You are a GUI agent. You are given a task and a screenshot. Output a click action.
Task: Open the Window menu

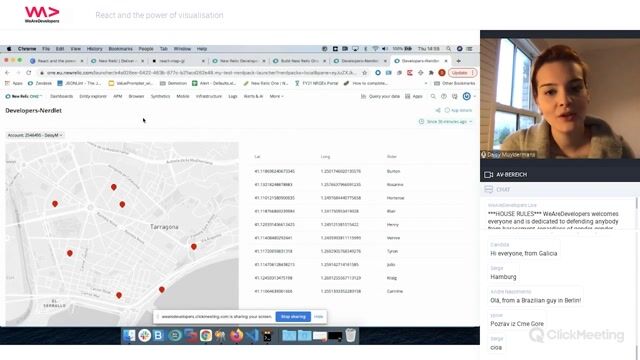click(x=182, y=49)
